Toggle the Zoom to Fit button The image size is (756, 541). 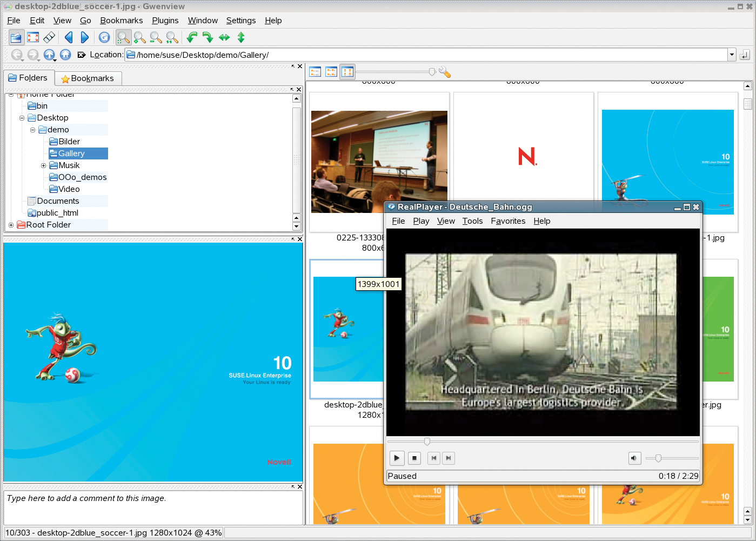124,37
